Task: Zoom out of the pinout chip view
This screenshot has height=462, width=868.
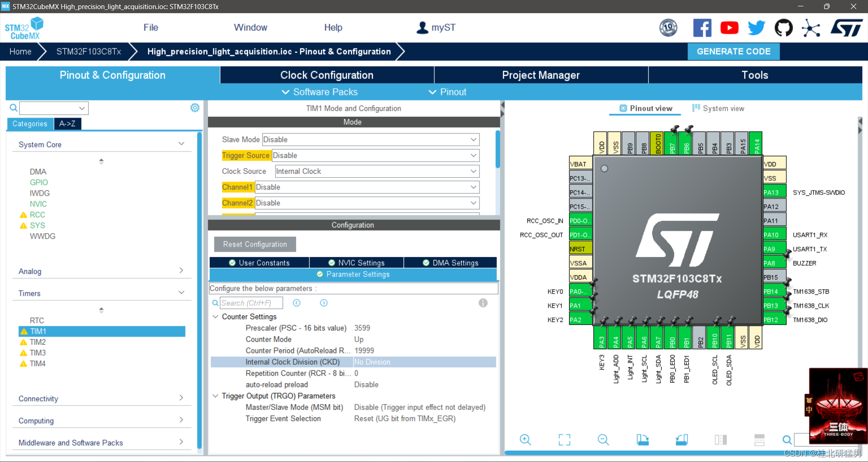Action: (603, 439)
